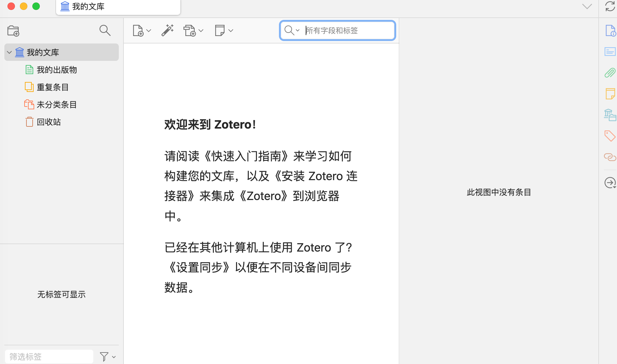Open the Related items pane icon
The image size is (617, 364).
610,157
